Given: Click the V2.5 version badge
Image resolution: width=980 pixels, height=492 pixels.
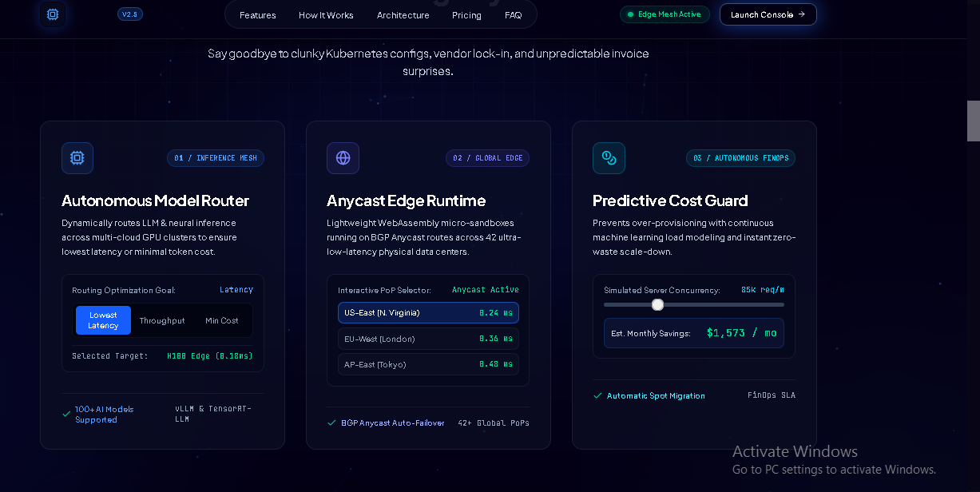Looking at the screenshot, I should [130, 14].
